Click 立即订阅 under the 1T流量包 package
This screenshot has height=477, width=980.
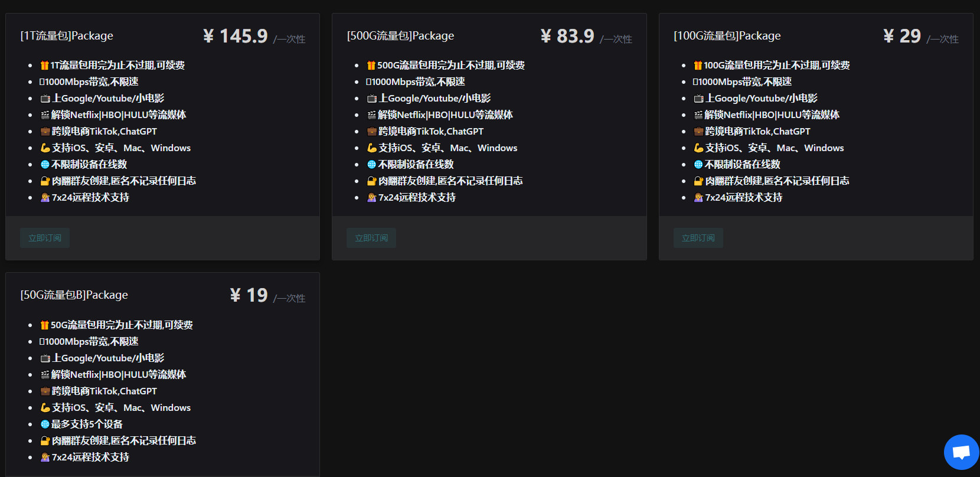(45, 238)
